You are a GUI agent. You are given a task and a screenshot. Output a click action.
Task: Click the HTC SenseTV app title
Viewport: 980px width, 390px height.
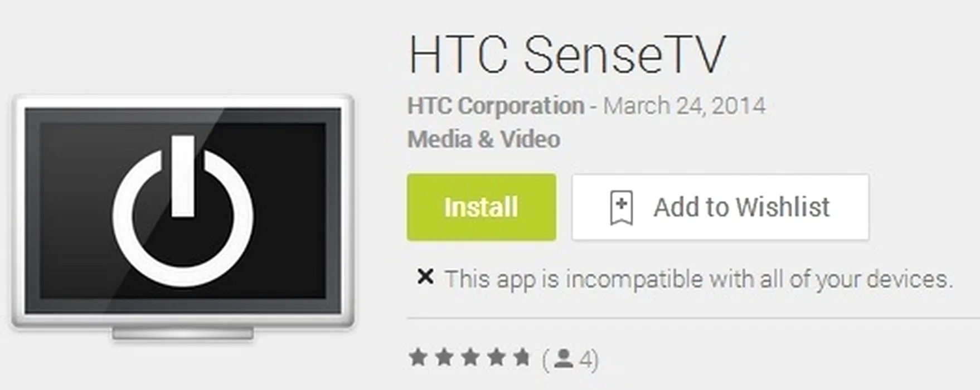tap(567, 54)
